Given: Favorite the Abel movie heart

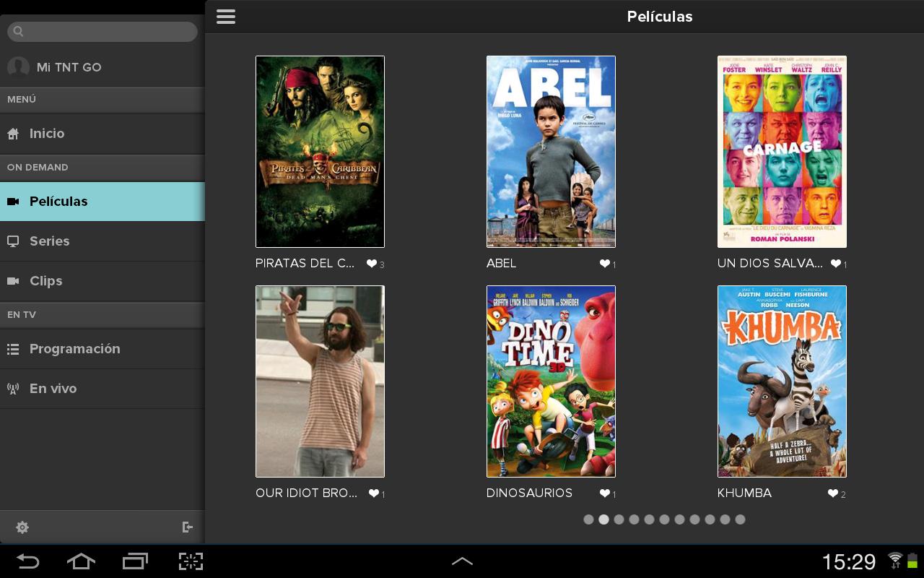Looking at the screenshot, I should 605,264.
